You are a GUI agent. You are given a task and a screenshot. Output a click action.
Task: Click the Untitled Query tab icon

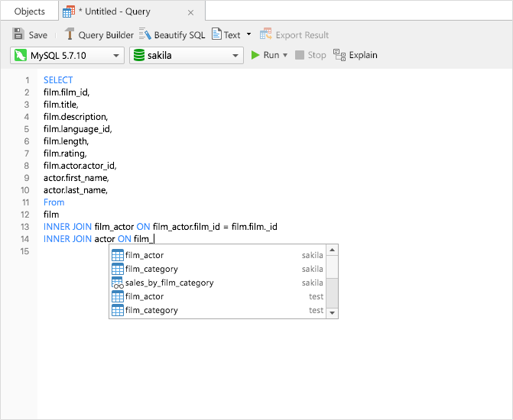pos(69,11)
